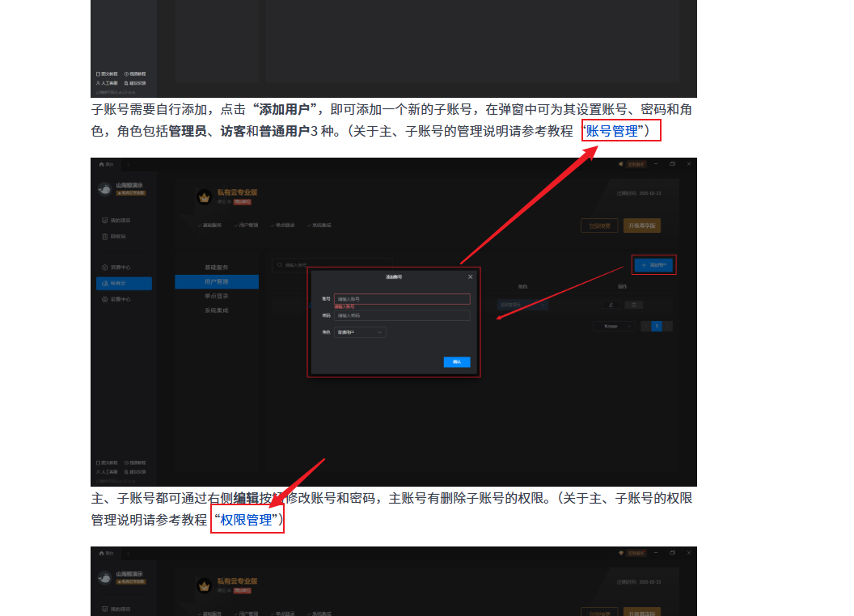Click the next-page arrow in middle screenshot
This screenshot has width=854, height=616.
(668, 327)
